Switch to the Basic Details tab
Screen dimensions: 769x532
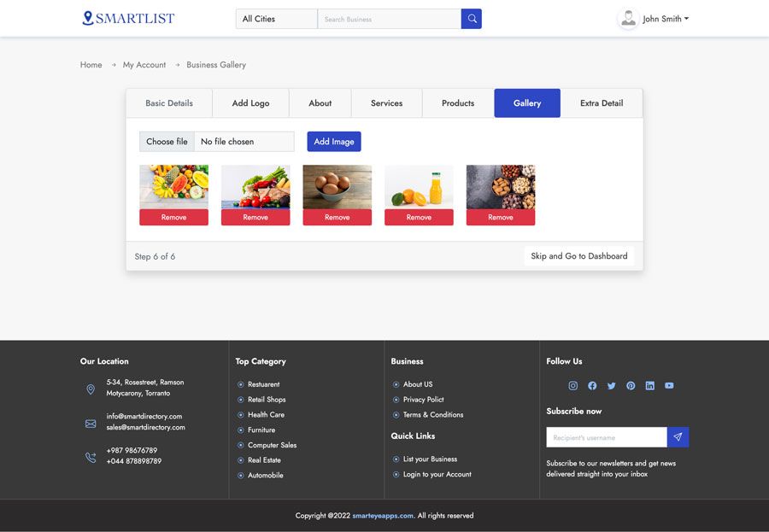click(x=169, y=103)
